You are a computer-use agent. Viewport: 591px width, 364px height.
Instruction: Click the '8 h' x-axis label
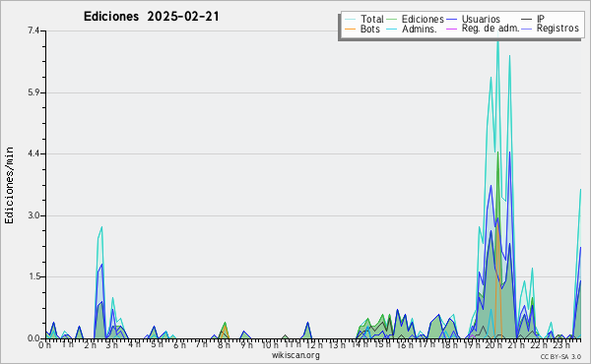coord(224,344)
